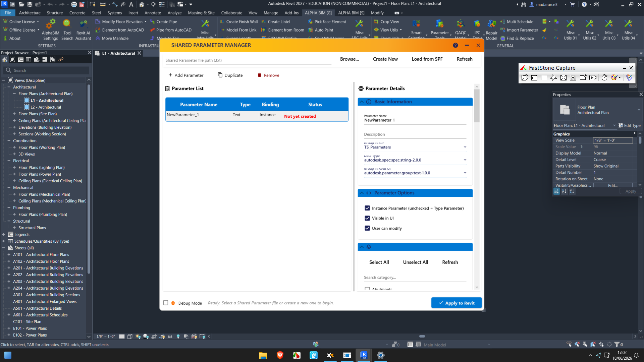
Task: Click Auto Paint tool
Action: pos(321,30)
